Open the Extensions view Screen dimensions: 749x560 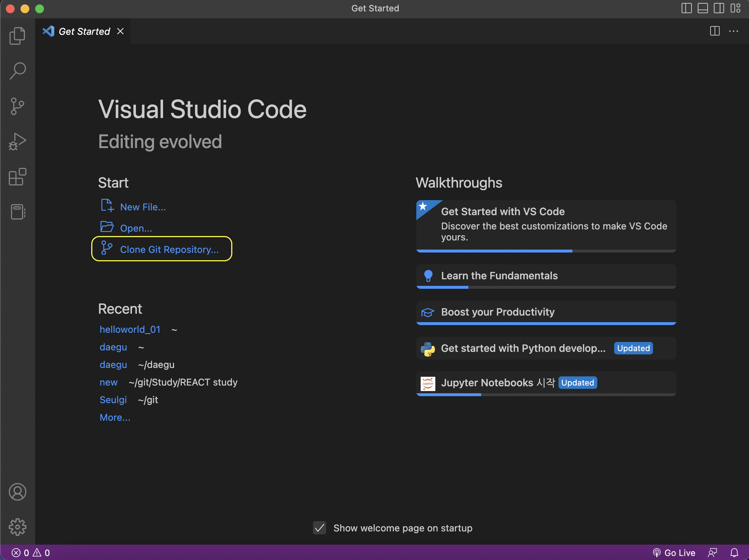(17, 177)
